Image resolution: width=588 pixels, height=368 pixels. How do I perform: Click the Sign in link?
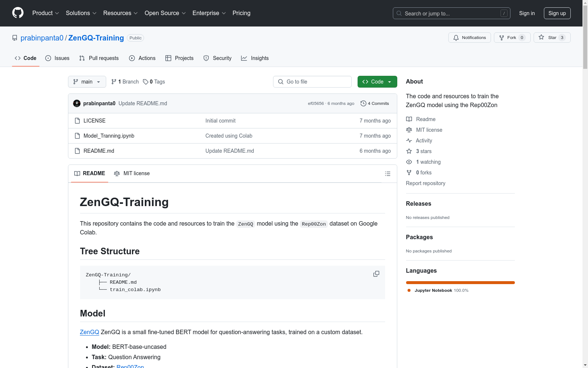[x=527, y=13]
